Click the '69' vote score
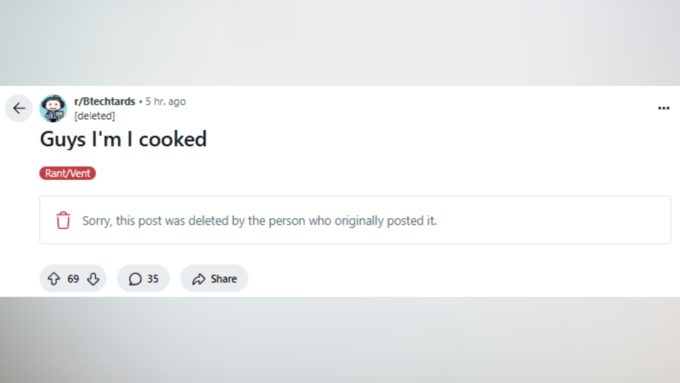Image resolution: width=680 pixels, height=383 pixels. click(x=73, y=279)
